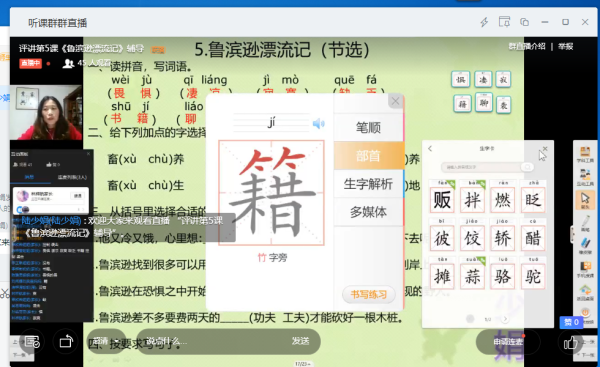Click the viewer count people icon

point(68,63)
